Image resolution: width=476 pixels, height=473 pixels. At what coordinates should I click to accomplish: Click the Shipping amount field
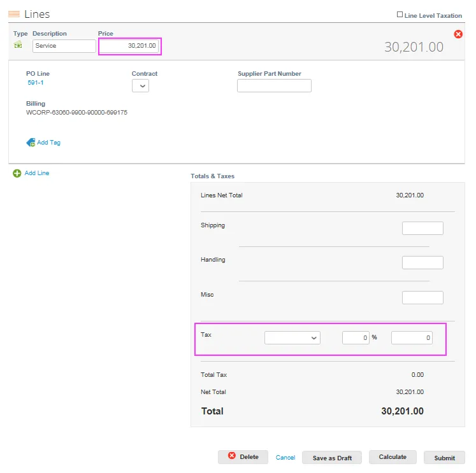tap(422, 228)
